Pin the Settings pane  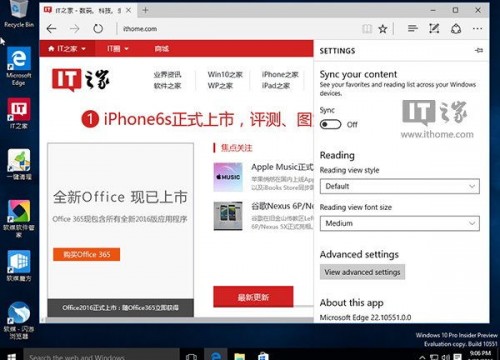479,51
